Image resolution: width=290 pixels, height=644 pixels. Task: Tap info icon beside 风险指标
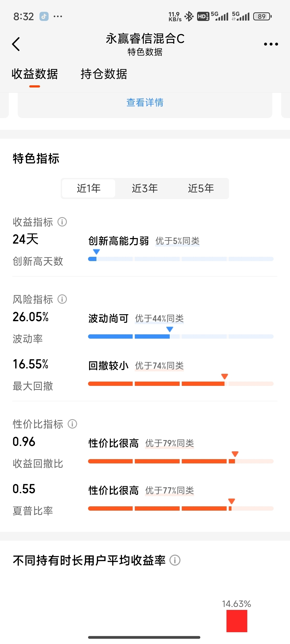pos(62,299)
